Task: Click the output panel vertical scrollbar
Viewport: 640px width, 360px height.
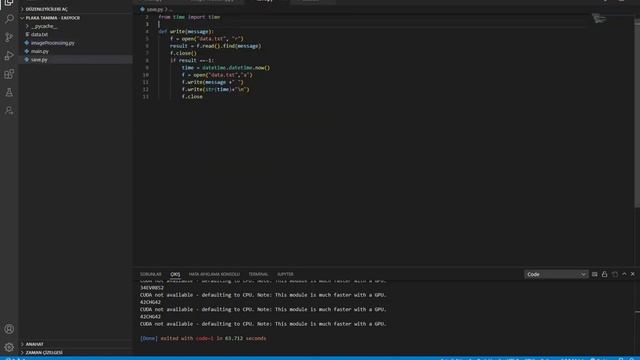Action: [x=637, y=312]
